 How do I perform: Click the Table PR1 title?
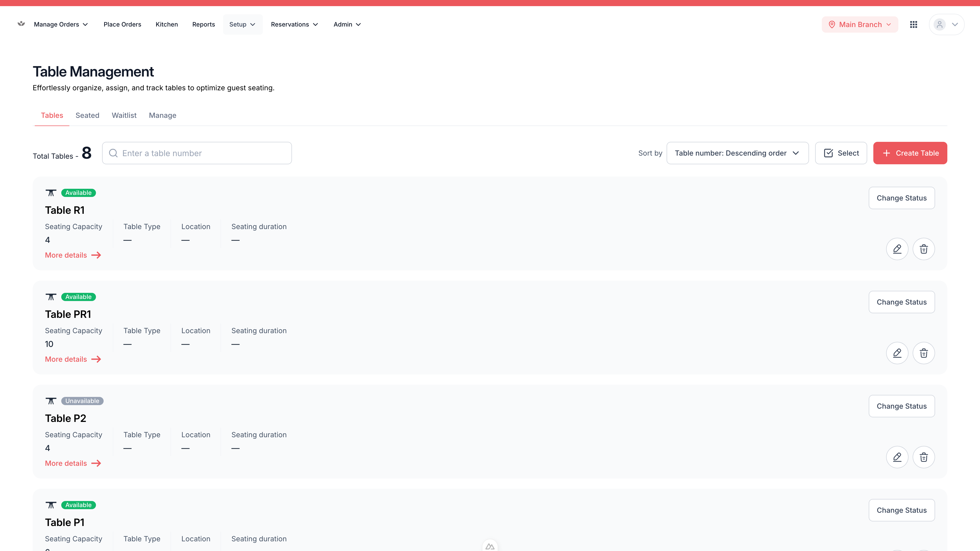[68, 314]
